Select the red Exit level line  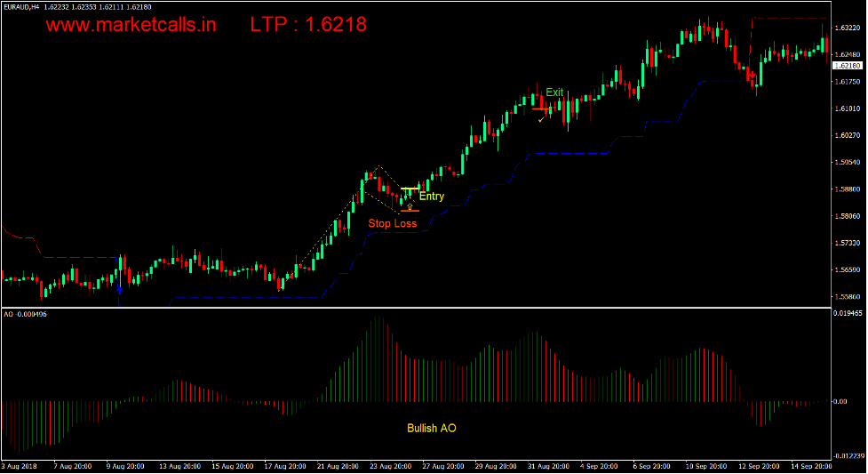point(541,108)
